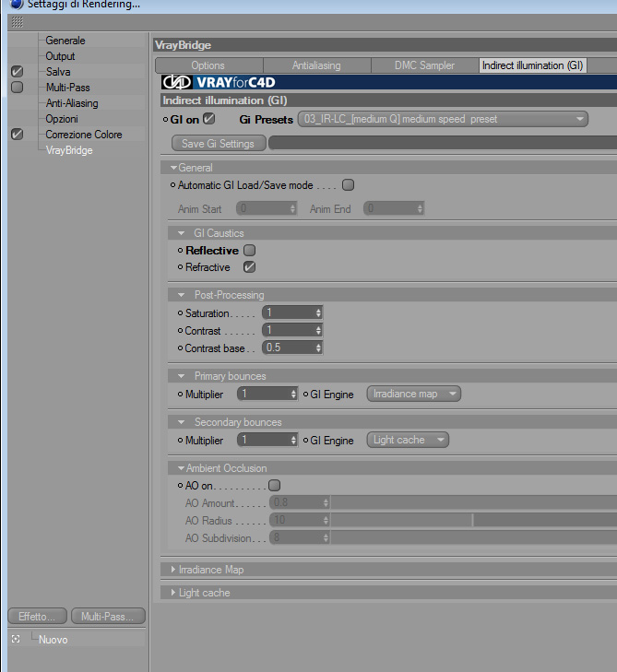Click the Contrast base spinner arrows
The height and width of the screenshot is (672, 617).
click(318, 348)
